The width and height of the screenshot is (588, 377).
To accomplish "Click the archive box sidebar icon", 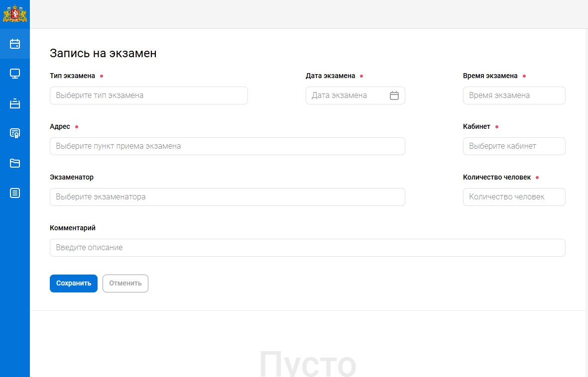I will pyautogui.click(x=15, y=103).
